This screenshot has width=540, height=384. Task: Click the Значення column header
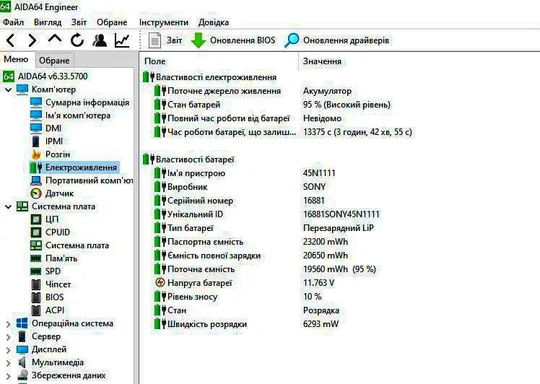(322, 61)
